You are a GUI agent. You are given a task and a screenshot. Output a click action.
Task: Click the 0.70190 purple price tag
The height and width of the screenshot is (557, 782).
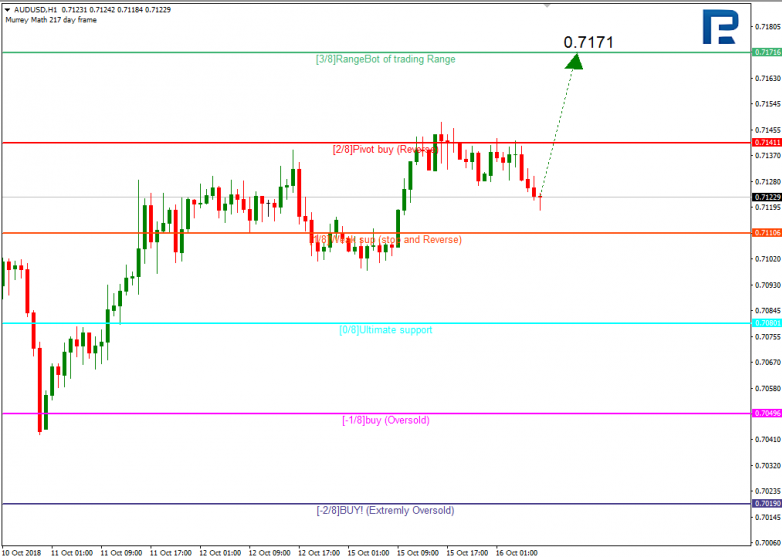(767, 504)
